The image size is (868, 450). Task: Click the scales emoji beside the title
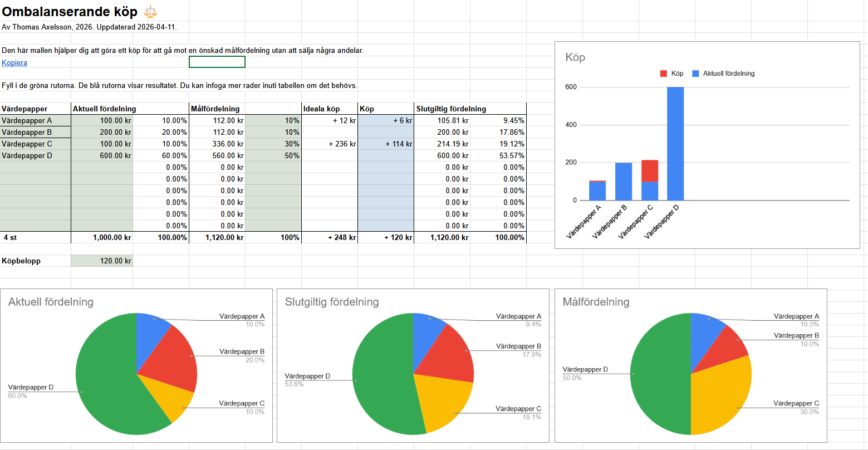(150, 11)
